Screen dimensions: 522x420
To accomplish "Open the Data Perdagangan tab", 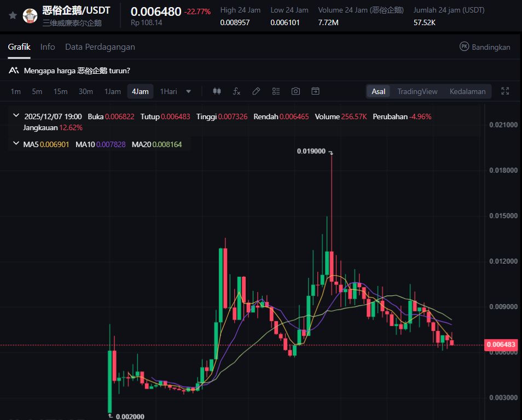I will coord(100,47).
